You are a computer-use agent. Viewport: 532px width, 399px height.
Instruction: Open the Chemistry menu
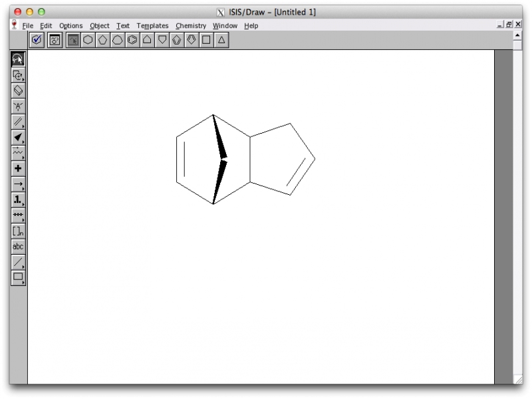[191, 26]
